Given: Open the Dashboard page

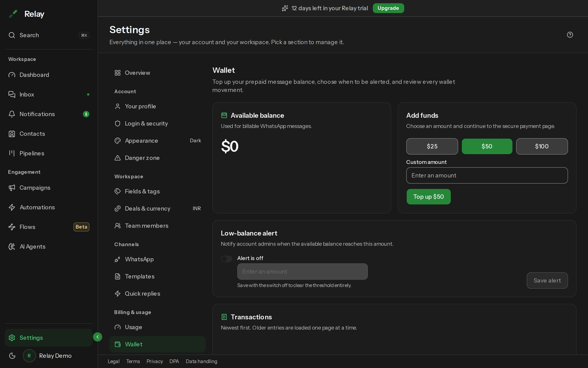Looking at the screenshot, I should 49,75.
